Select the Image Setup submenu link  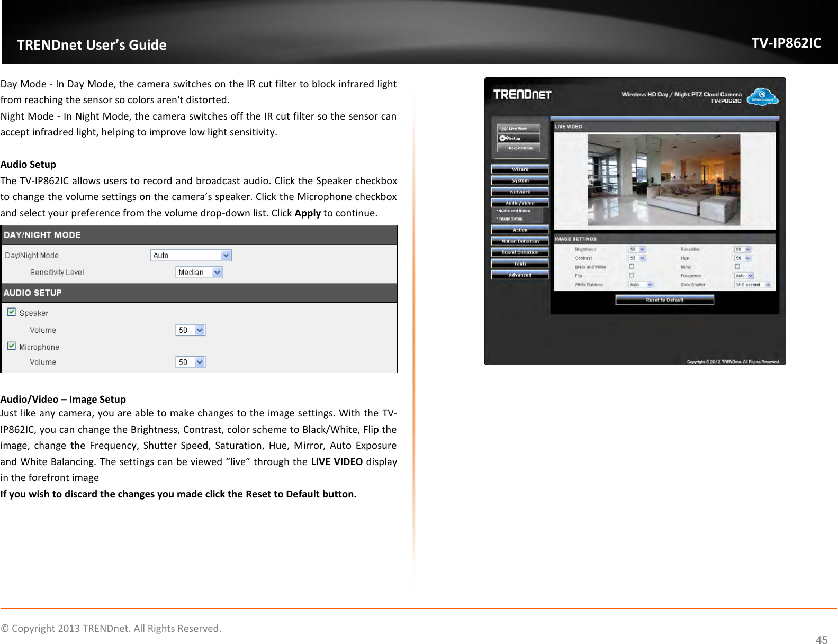(510, 219)
